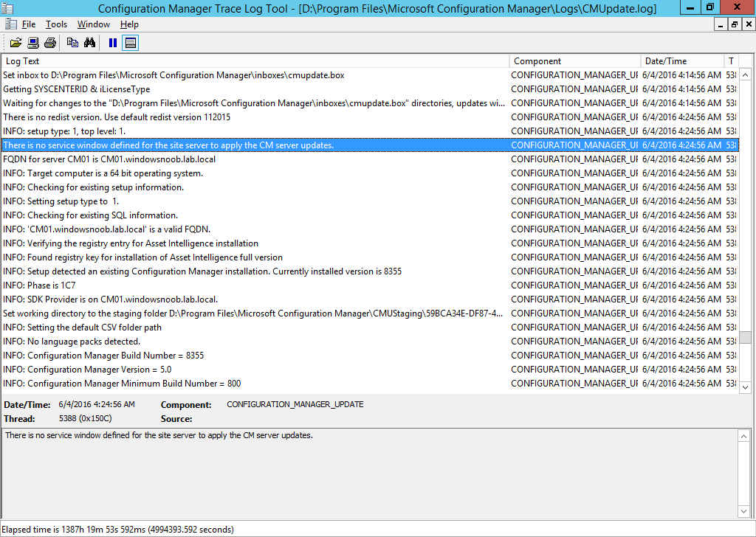Select the 'INFO: Phase is 1C7' row
Screen dimensions: 756x537
(x=371, y=285)
